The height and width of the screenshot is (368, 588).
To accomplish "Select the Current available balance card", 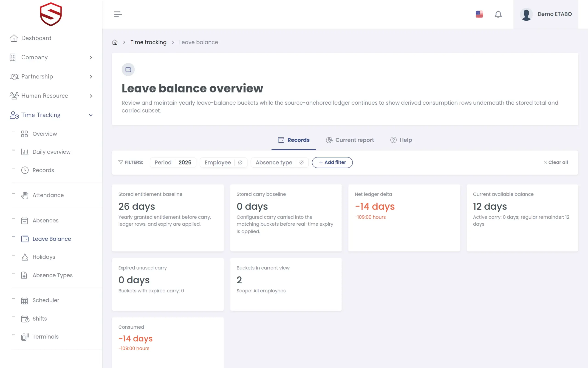I will pyautogui.click(x=522, y=218).
